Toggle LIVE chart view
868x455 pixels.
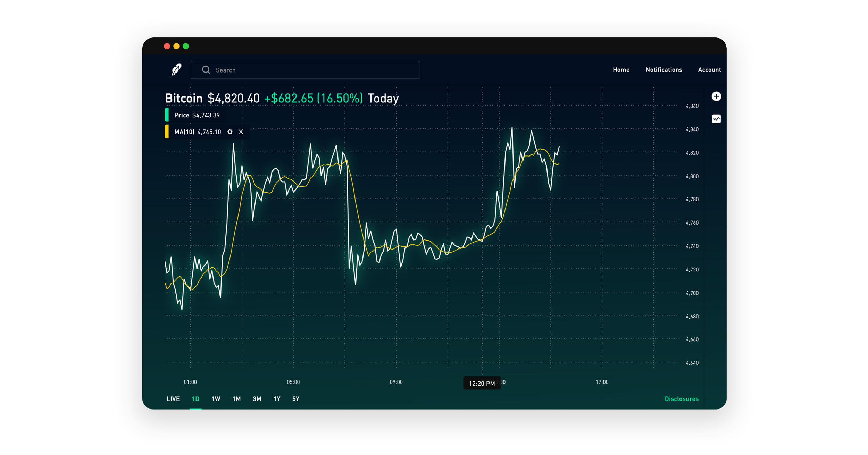(x=173, y=399)
